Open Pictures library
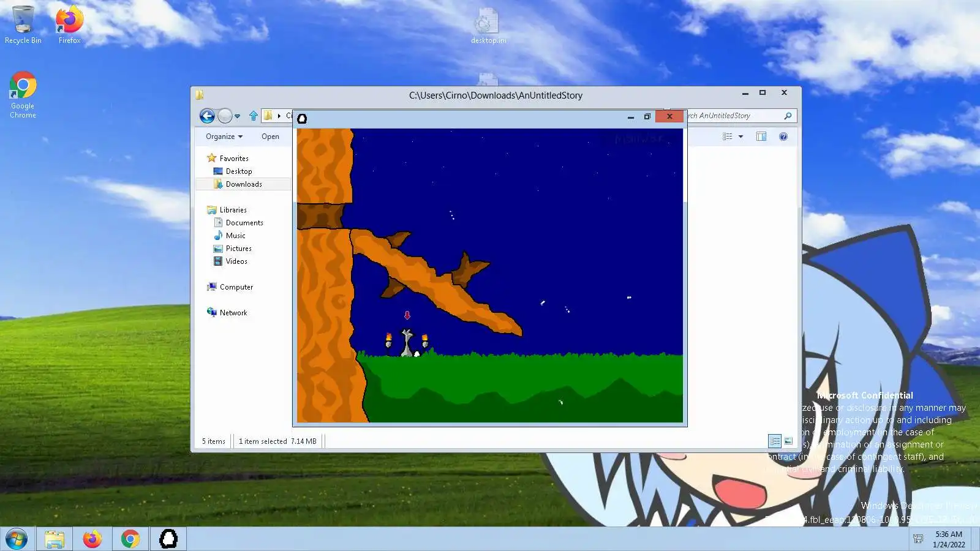980x551 pixels. tap(232, 249)
